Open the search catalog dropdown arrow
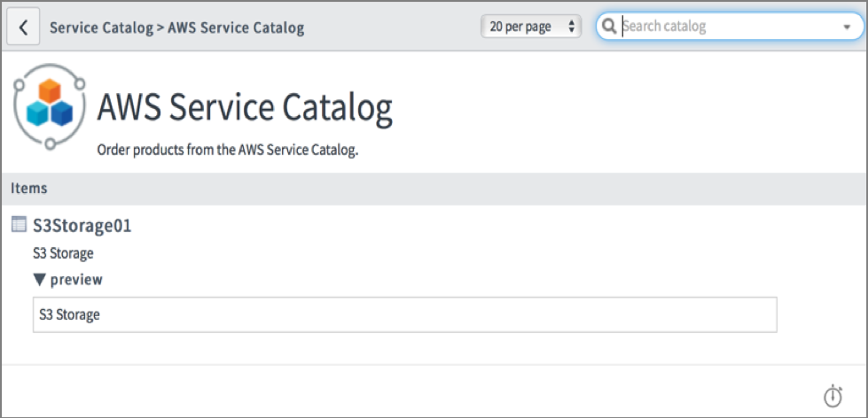The height and width of the screenshot is (418, 868). pos(846,27)
